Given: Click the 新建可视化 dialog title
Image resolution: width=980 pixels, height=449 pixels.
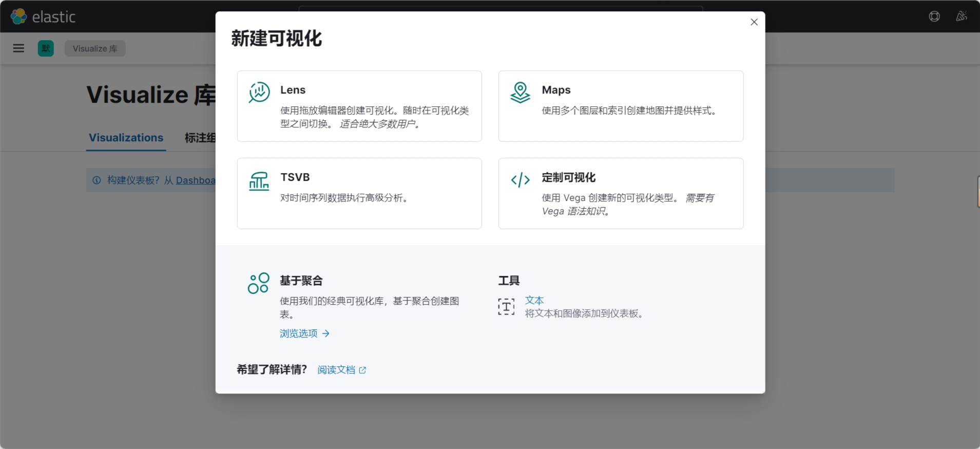Looking at the screenshot, I should coord(276,39).
